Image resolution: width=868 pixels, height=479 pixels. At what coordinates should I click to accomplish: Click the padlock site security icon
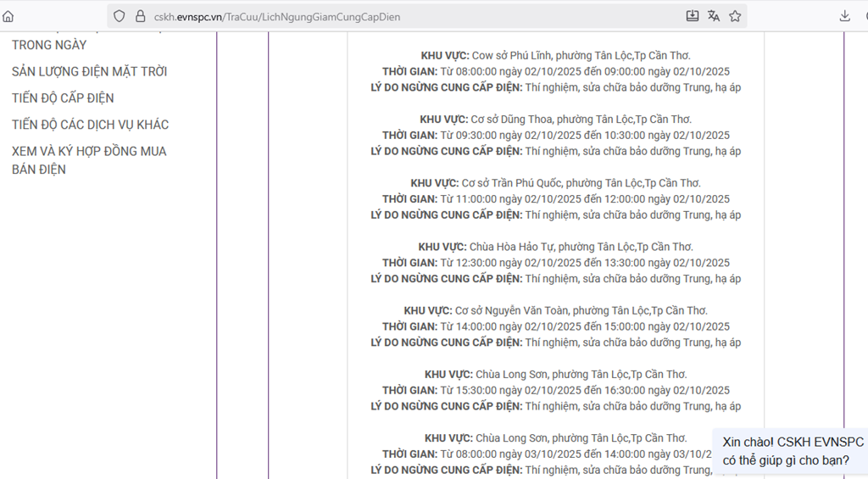(x=140, y=16)
